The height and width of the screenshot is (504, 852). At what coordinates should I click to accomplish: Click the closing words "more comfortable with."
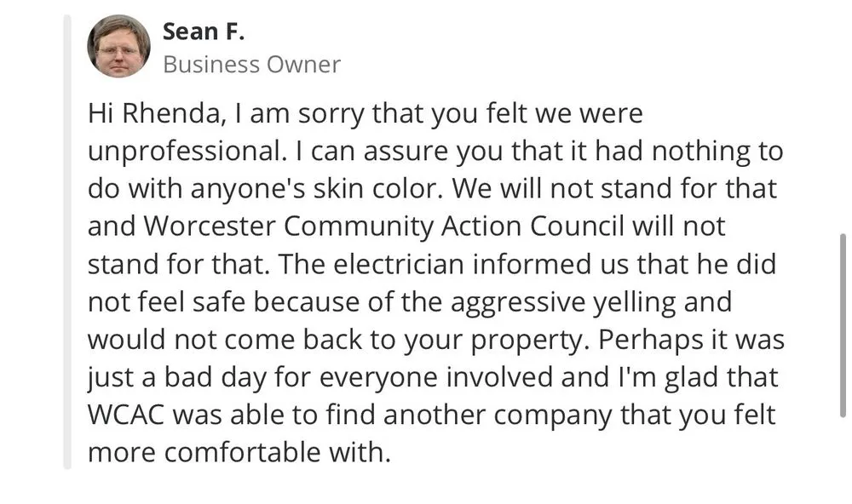(x=239, y=453)
